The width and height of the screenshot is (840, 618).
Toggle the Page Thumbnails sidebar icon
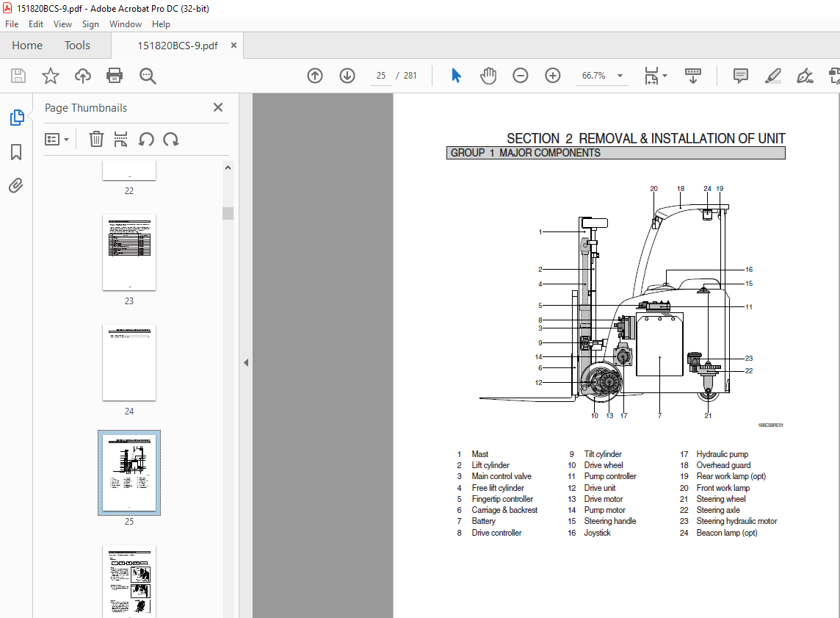[16, 118]
